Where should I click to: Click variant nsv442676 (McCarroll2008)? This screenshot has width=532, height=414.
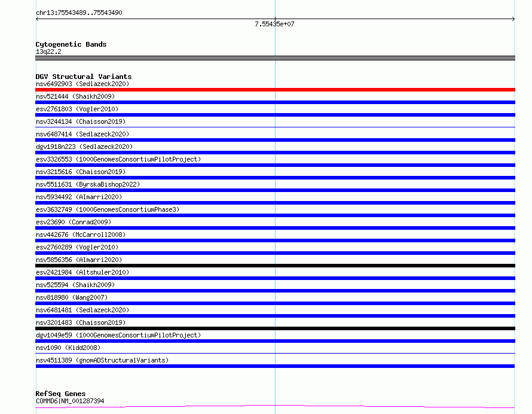(x=81, y=235)
